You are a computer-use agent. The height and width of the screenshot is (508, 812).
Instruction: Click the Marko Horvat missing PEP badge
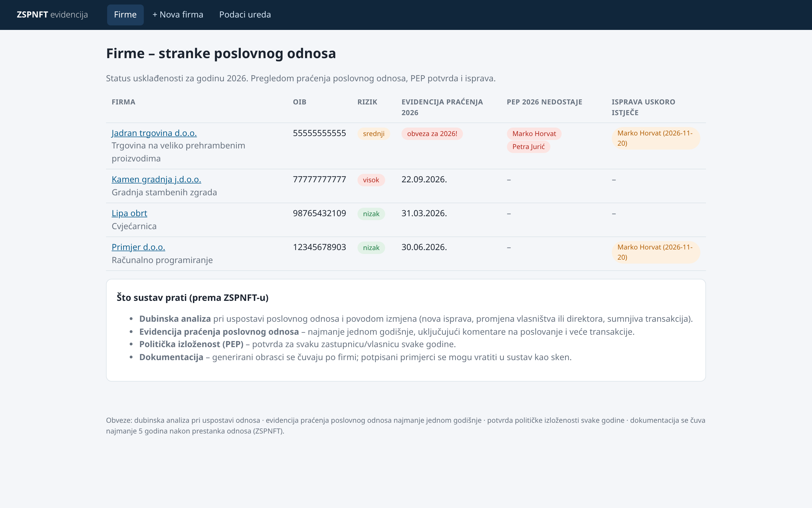534,134
